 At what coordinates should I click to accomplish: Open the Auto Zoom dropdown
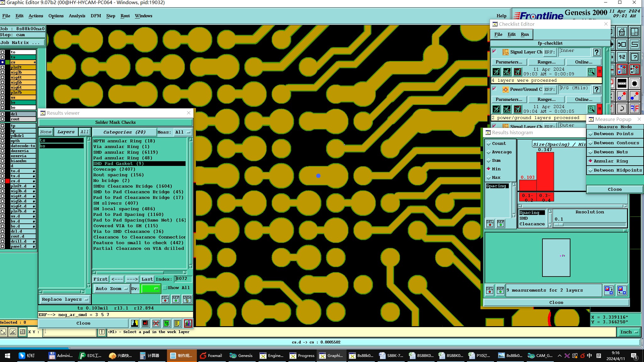click(x=112, y=288)
